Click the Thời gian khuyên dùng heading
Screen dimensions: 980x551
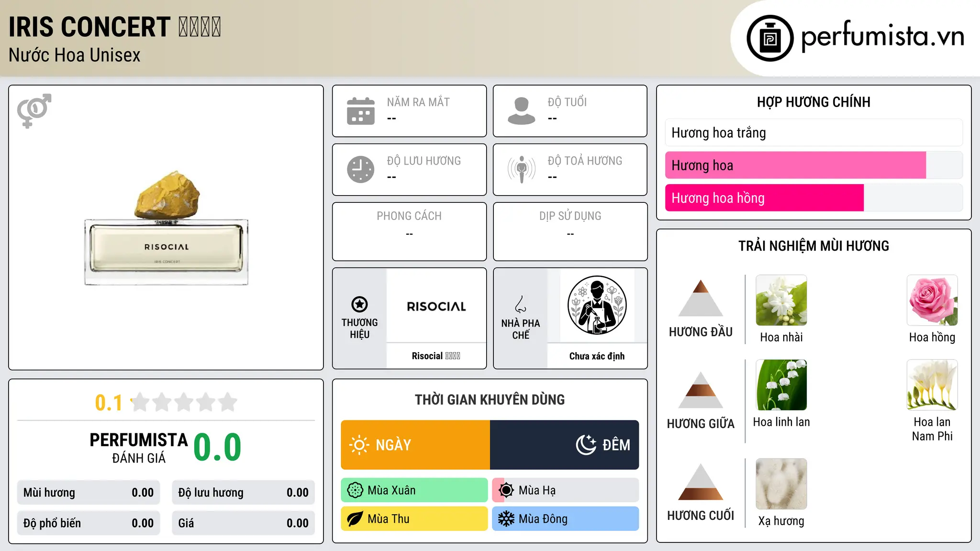pos(490,399)
